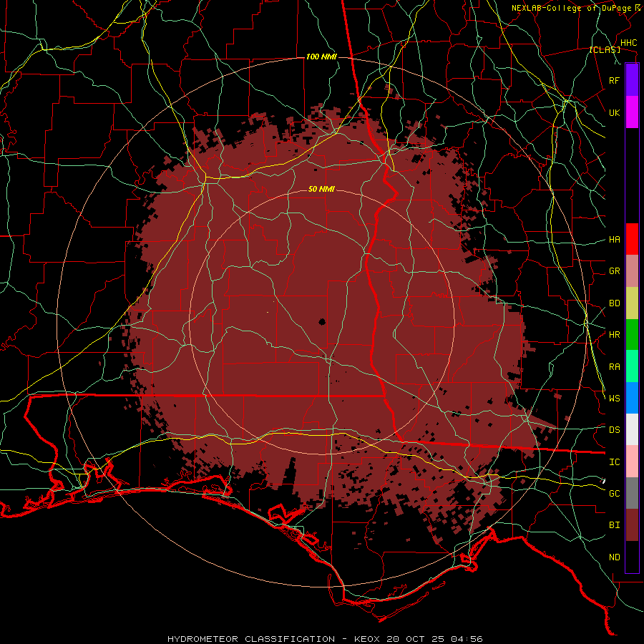Click the [CLAS] unit label
Viewport: 644px width, 644px height.
(605, 49)
